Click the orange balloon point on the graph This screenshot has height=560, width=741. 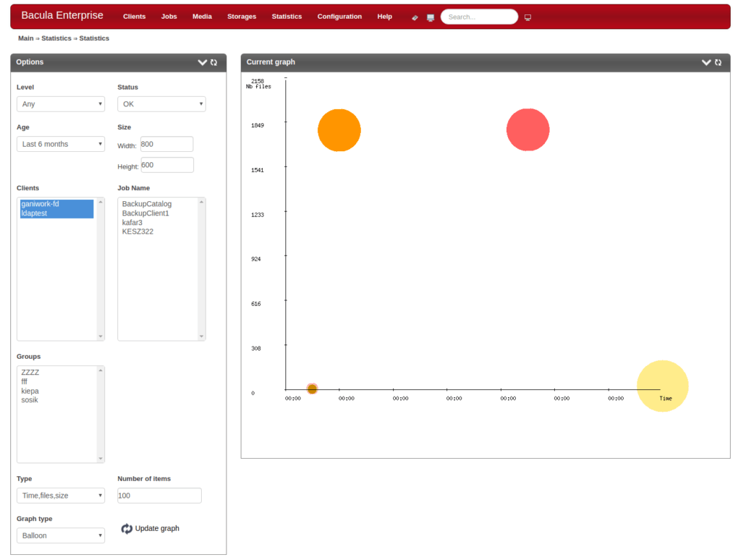[x=339, y=130]
